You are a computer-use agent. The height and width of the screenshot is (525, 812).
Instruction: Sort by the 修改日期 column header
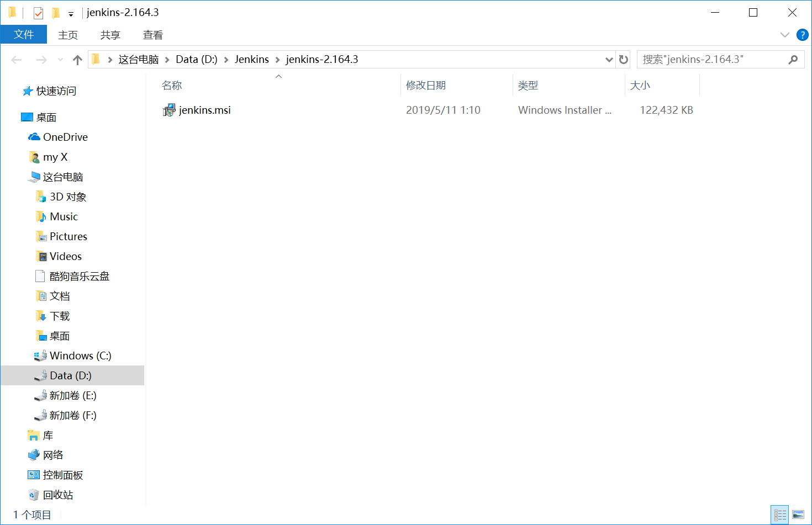click(426, 85)
